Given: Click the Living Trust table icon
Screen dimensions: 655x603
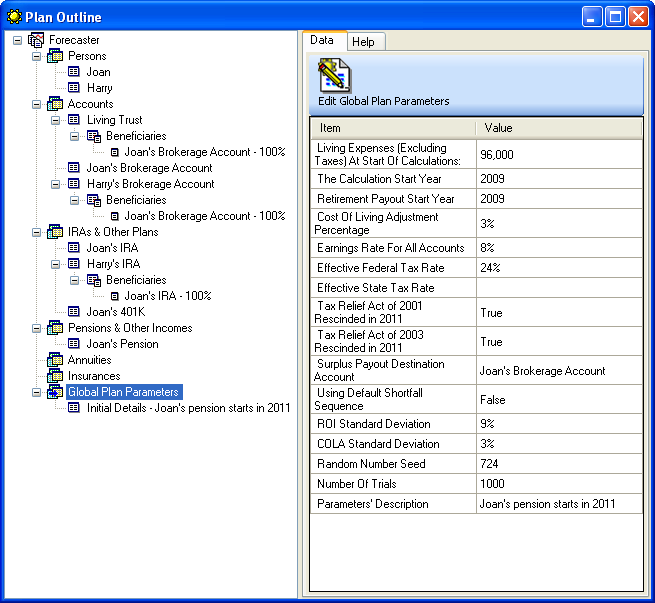Looking at the screenshot, I should click(x=74, y=120).
